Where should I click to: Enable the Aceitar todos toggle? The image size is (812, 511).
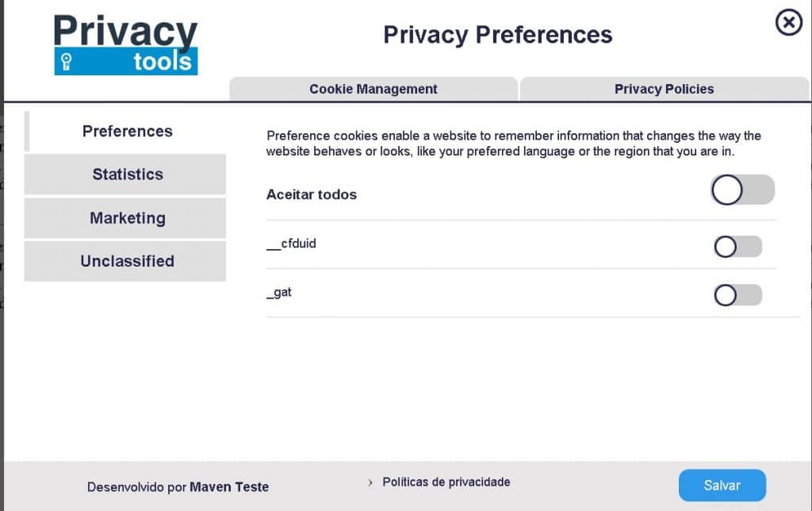743,190
